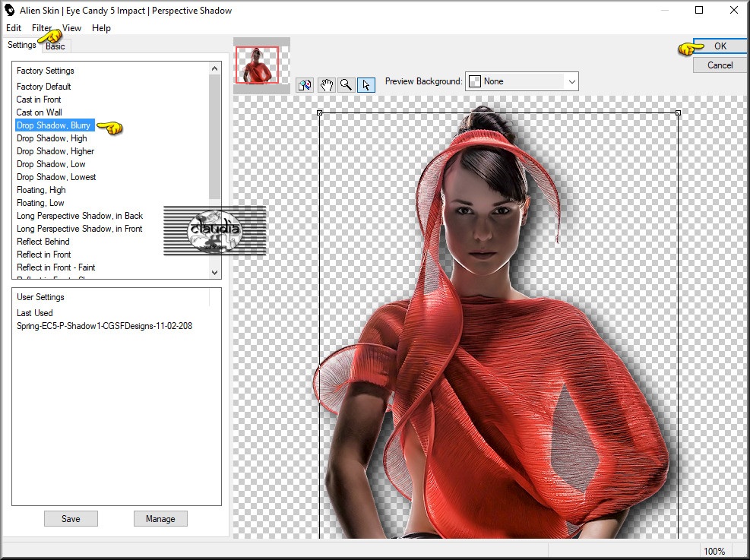Pick the 'Floating, Low' preset
Screen dimensions: 750x560
click(40, 203)
